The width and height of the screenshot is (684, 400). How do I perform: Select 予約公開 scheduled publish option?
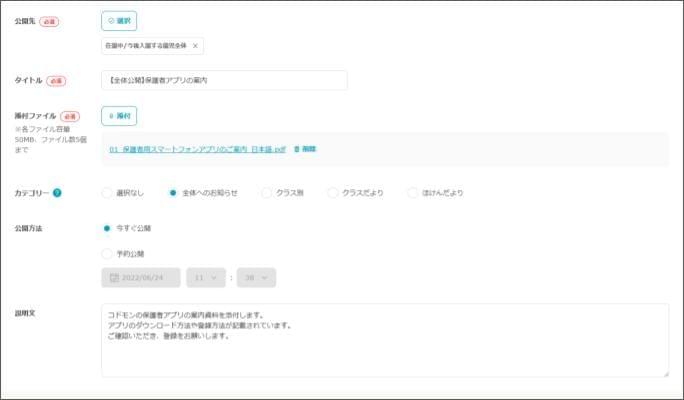tap(108, 254)
